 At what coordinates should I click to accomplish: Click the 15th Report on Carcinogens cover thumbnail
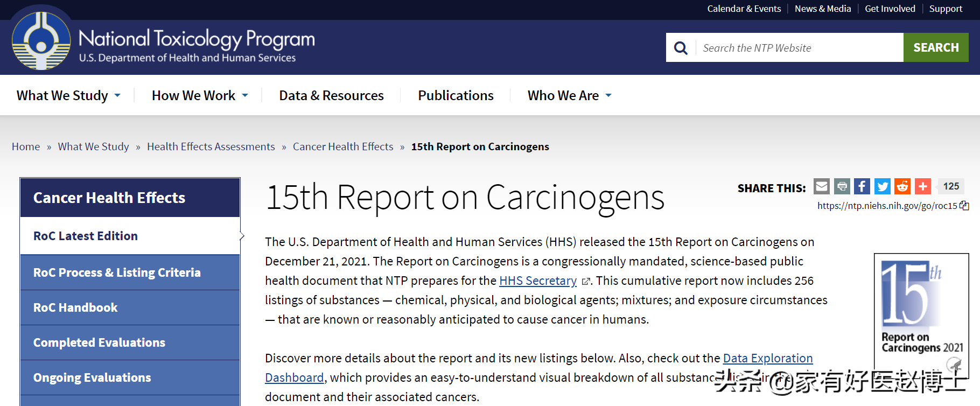[x=921, y=316]
